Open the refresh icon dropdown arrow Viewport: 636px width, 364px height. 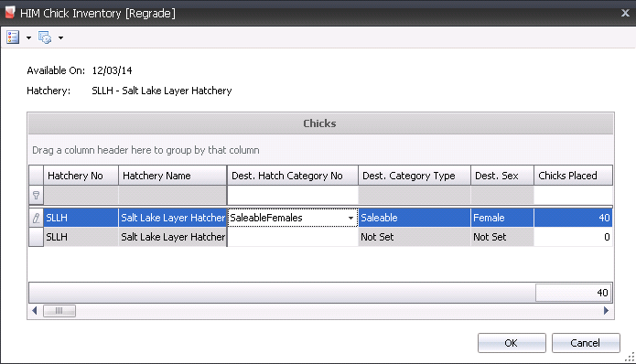pos(60,37)
